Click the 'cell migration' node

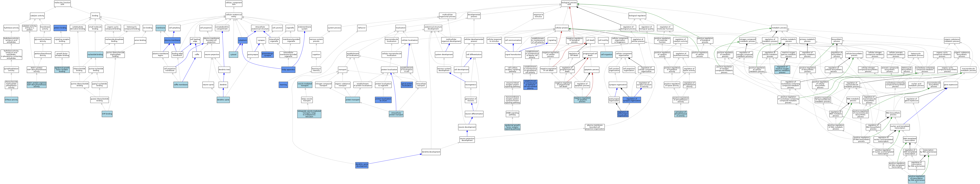(x=606, y=54)
